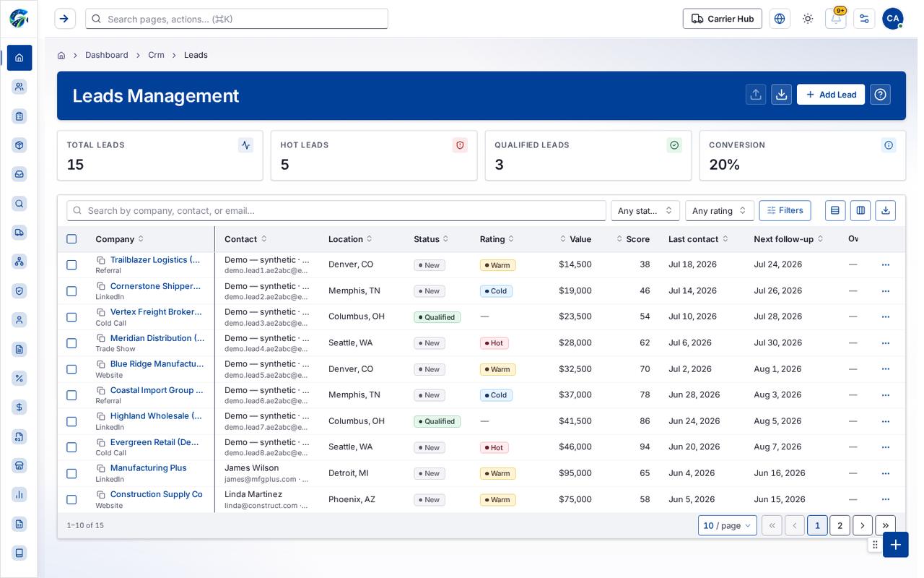Check the Vertex Freight Broker row checkbox
924x578 pixels.
(x=71, y=317)
